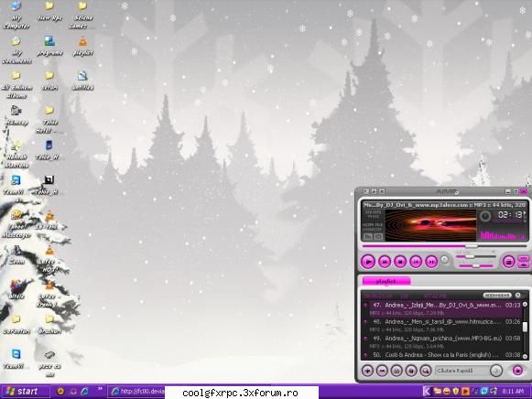Click the round button next to bookmarks
The width and height of the screenshot is (532, 399).
[517, 295]
